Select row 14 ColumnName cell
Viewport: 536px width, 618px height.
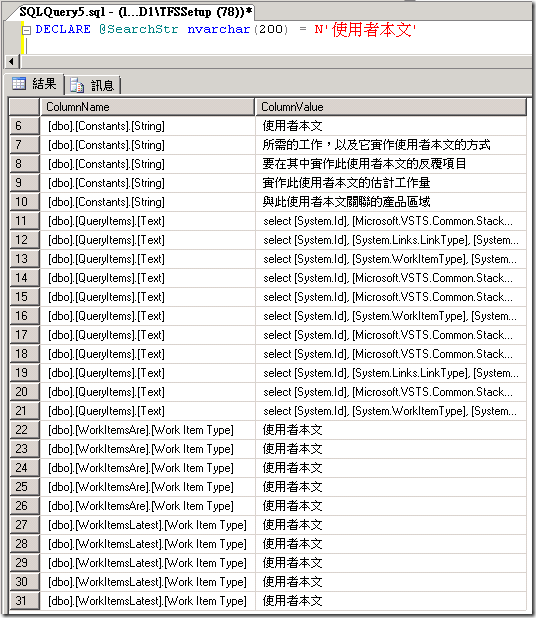coord(147,278)
